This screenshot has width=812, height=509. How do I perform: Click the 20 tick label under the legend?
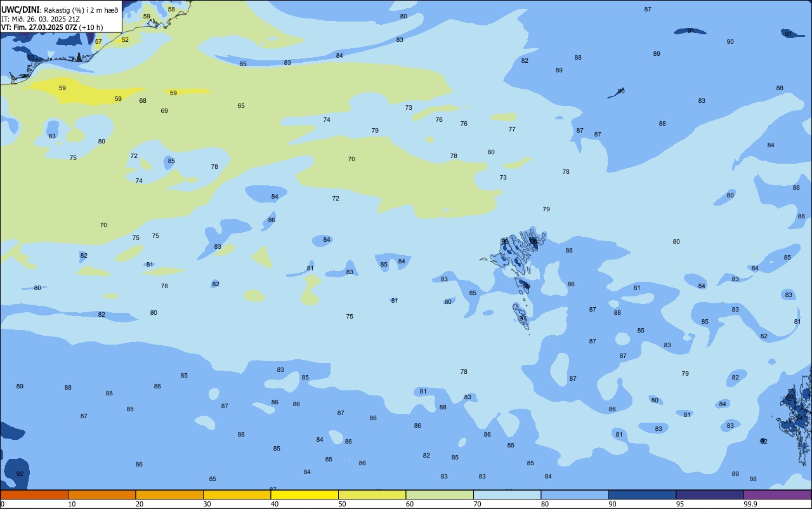[140, 504]
